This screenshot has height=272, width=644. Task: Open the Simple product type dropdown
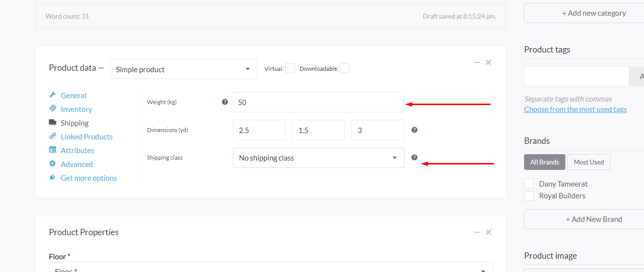[183, 69]
